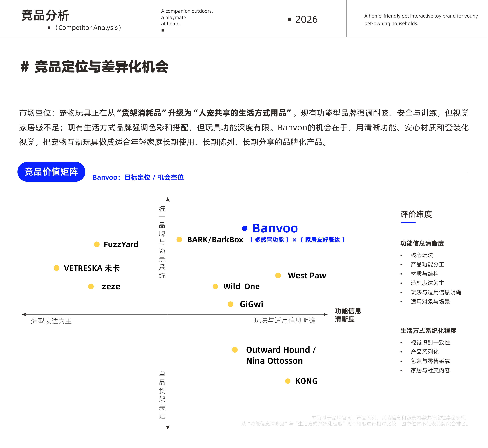Viewport: 488px width, 448px height.
Task: Click the BARK/BarkBox label
Action: 215,240
